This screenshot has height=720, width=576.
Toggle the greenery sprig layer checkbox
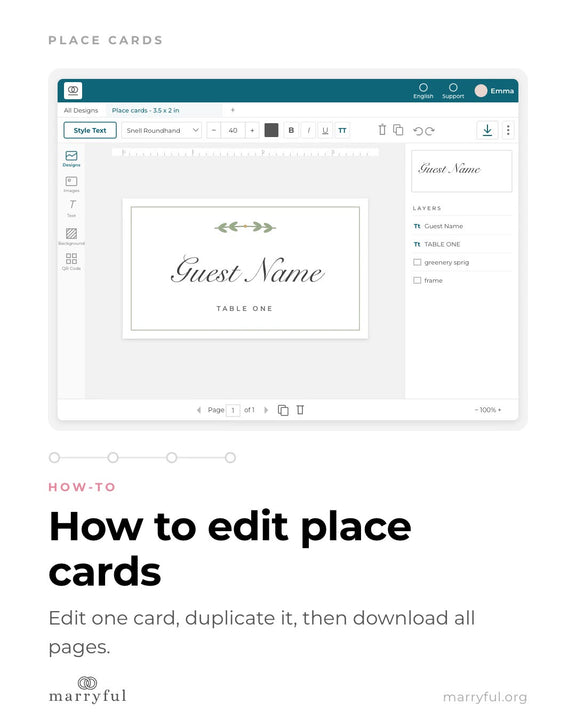[x=417, y=262]
